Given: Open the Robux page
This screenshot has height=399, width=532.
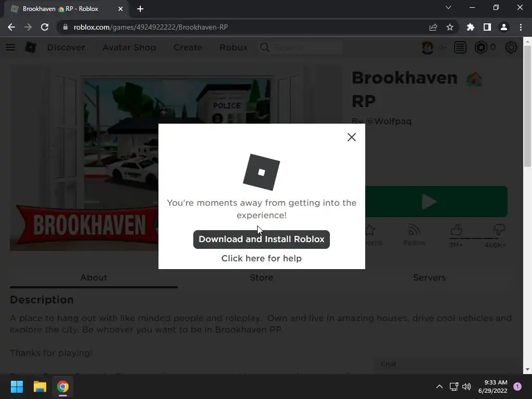Looking at the screenshot, I should (x=233, y=47).
